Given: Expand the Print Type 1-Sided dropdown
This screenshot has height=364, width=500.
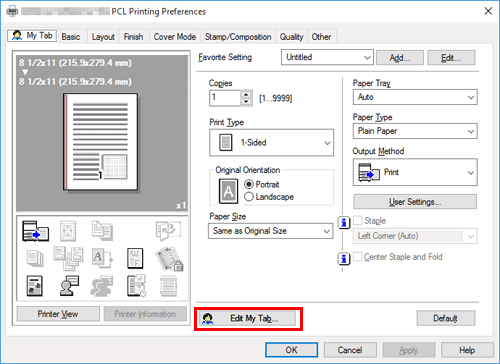Looking at the screenshot, I should coord(271,143).
